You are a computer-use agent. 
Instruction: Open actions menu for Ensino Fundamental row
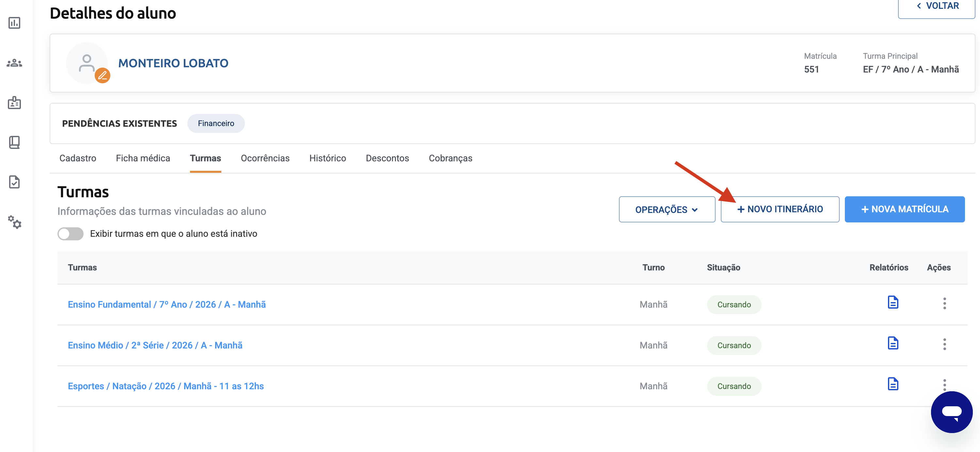[944, 304]
